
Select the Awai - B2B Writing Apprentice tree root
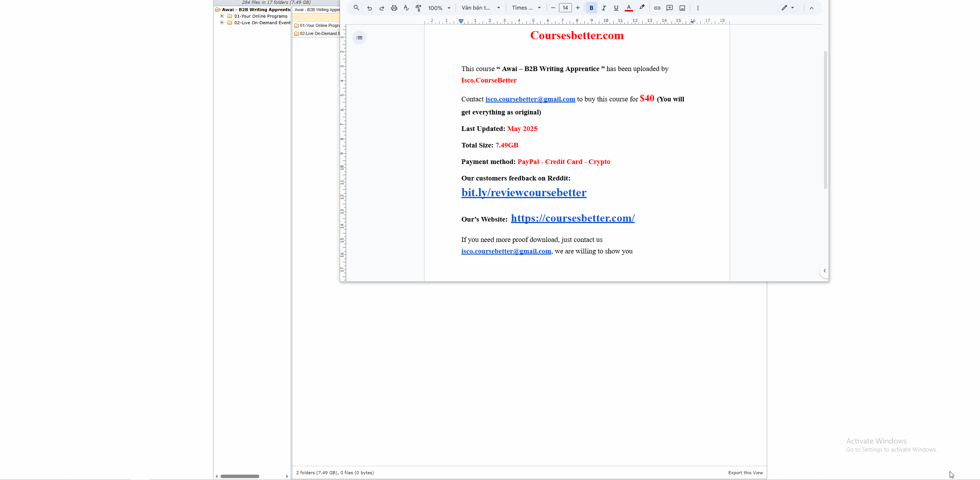[256, 10]
